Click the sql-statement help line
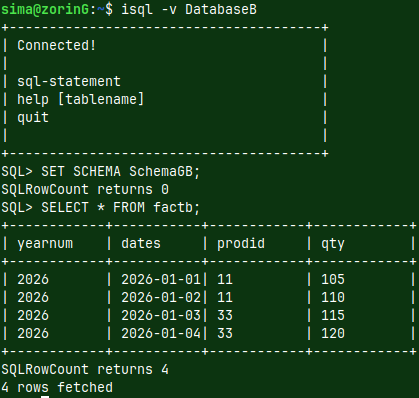 [x=69, y=81]
